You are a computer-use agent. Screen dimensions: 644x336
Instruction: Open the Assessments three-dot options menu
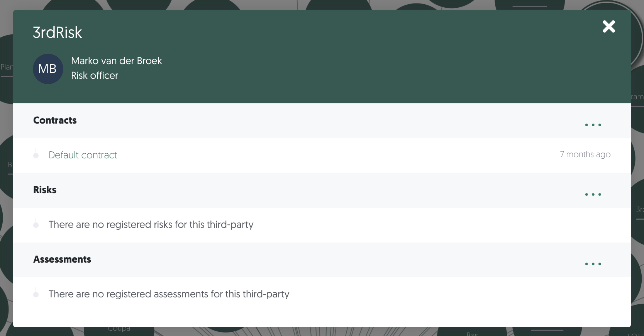593,264
